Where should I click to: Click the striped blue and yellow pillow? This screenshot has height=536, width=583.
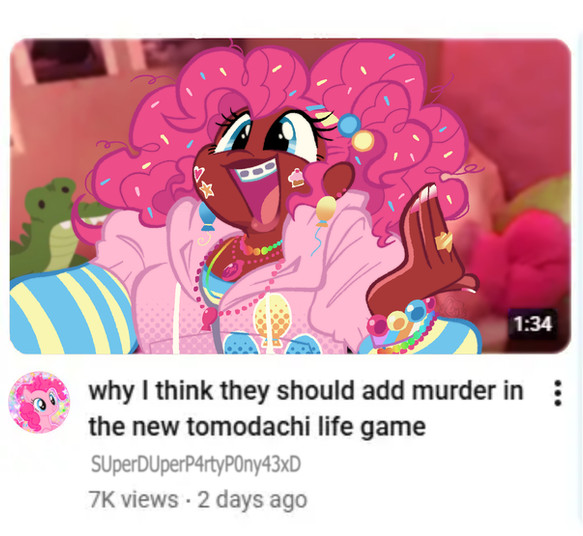tap(73, 310)
